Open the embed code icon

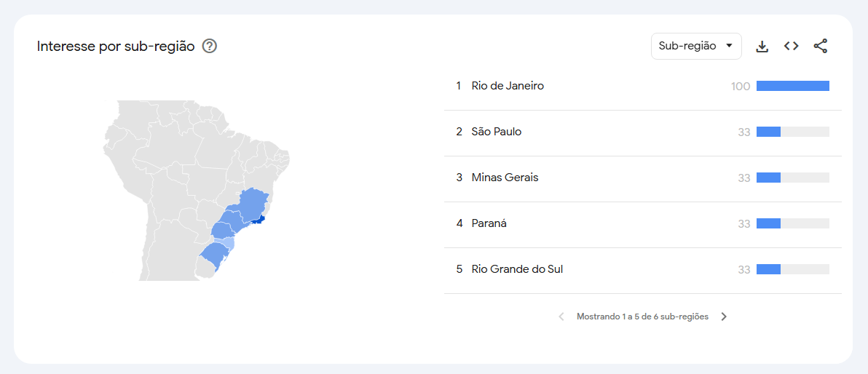[x=791, y=46]
